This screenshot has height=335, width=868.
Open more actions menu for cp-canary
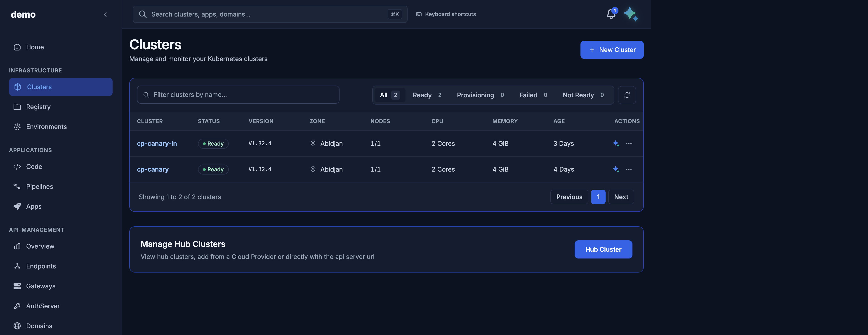(628, 169)
